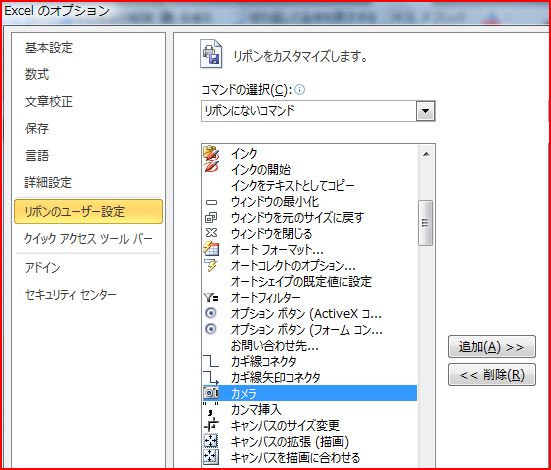Screen dimensions: 551x470
Task: Click the オートフォーマット table icon
Action: [211, 249]
